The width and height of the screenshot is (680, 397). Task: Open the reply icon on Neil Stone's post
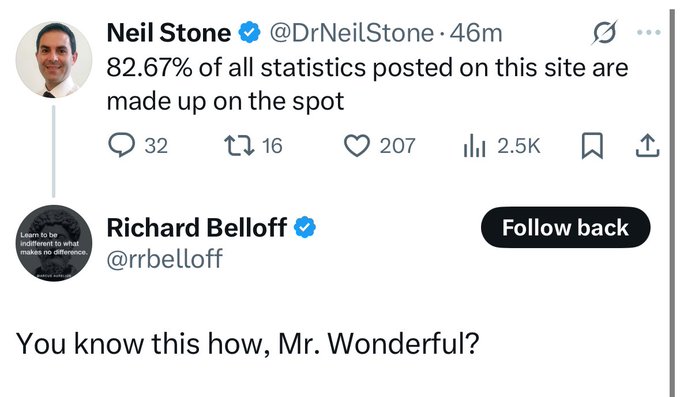click(121, 145)
